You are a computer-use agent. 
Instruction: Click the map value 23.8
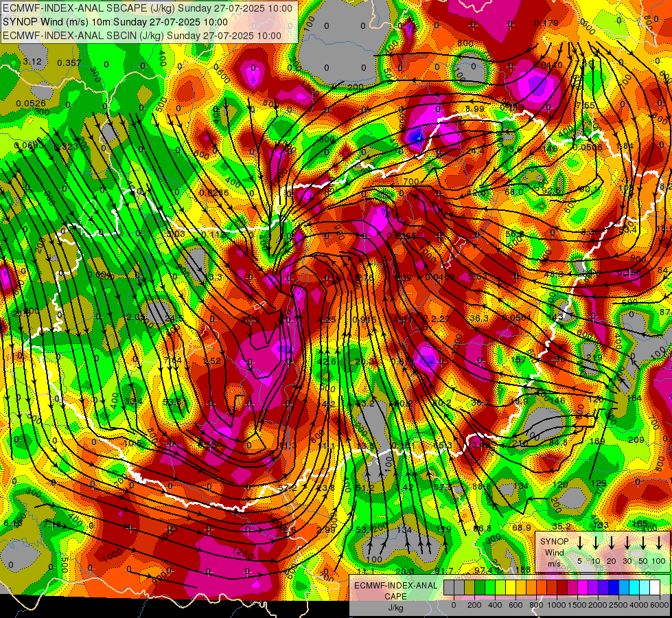point(326,488)
